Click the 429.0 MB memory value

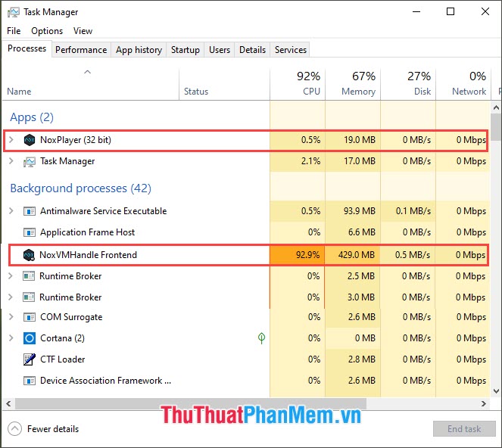point(357,255)
